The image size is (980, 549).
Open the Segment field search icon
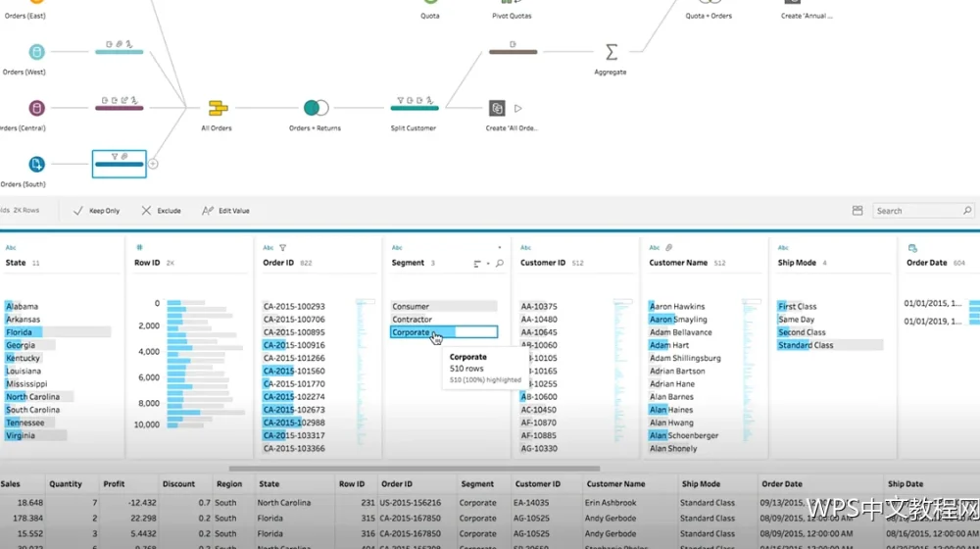(500, 264)
